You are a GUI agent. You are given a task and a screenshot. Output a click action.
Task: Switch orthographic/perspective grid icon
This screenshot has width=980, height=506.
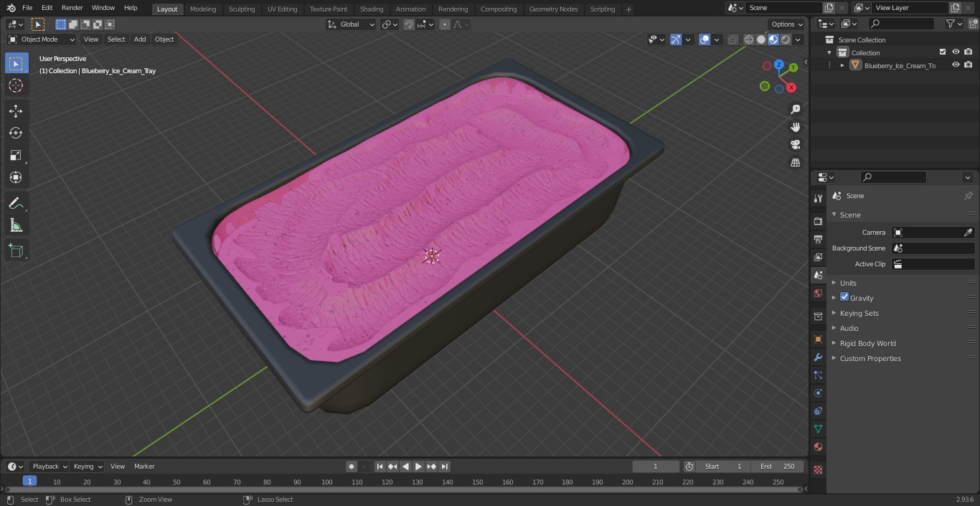point(795,163)
